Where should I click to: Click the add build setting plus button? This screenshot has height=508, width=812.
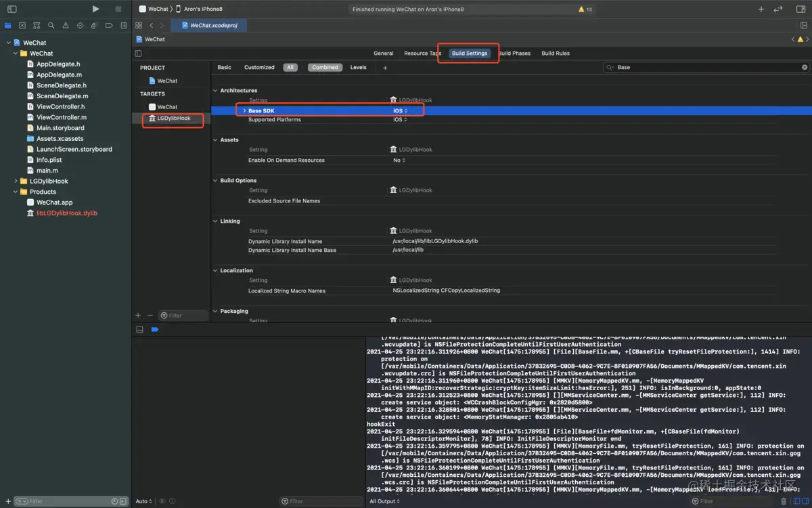tap(385, 68)
